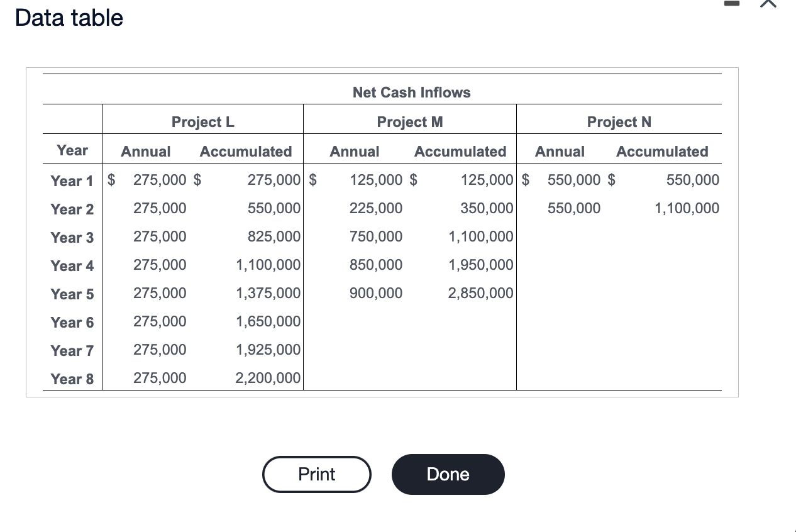
Task: Click Project M's Year 3 annual value 750,000
Action: coord(375,236)
